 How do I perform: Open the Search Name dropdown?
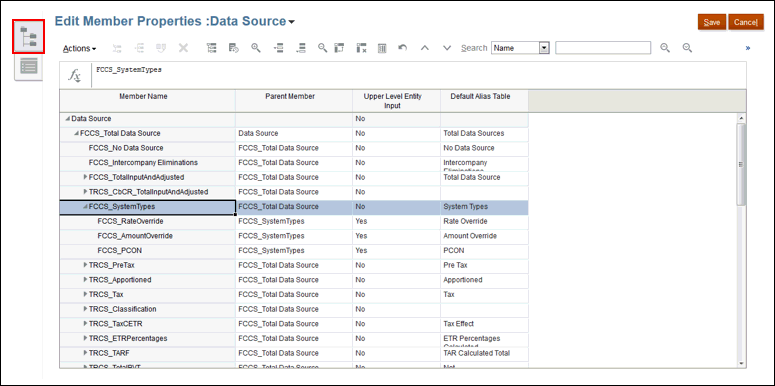[x=544, y=48]
